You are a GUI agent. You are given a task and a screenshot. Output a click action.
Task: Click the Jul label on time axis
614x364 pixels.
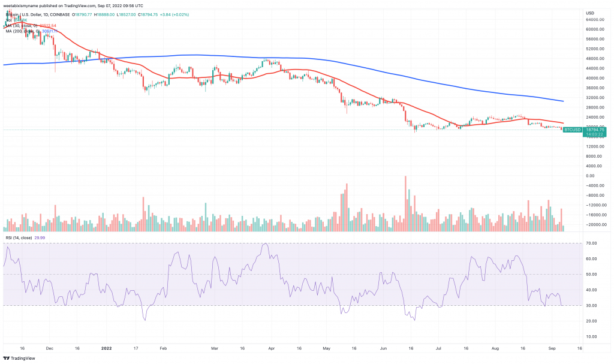pos(438,348)
